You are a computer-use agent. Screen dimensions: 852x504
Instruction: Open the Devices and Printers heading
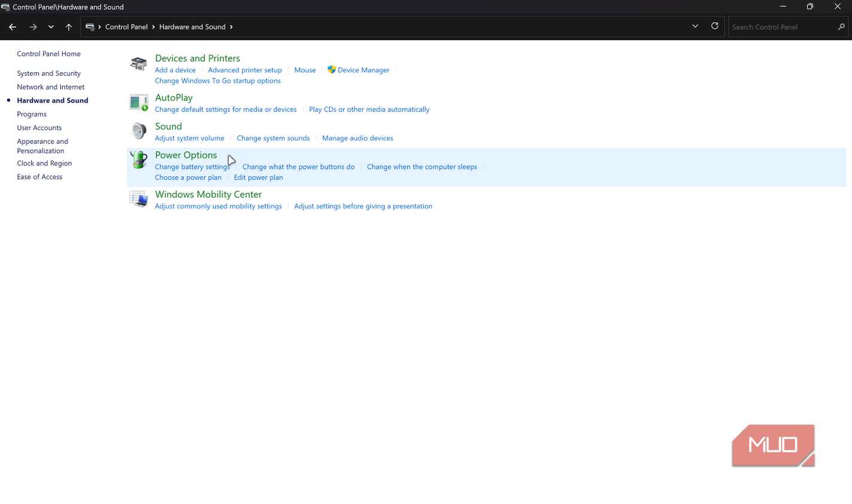click(198, 58)
